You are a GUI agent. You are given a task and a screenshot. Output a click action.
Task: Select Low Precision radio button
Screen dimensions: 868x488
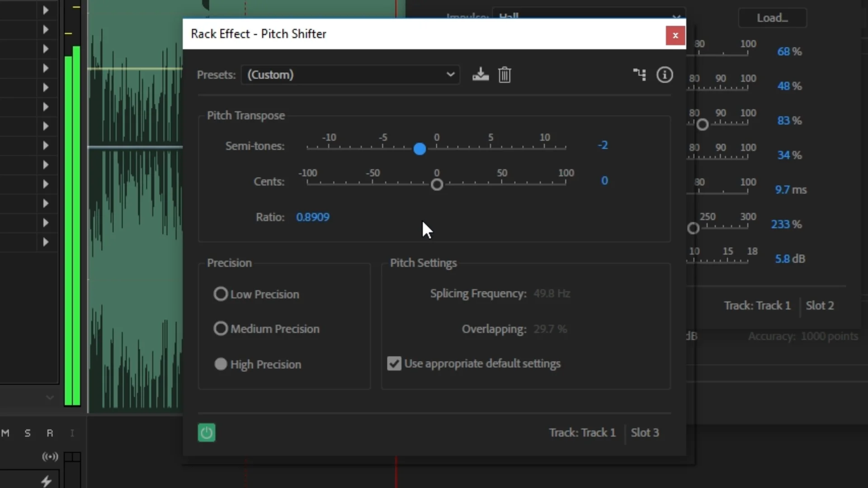pyautogui.click(x=221, y=294)
